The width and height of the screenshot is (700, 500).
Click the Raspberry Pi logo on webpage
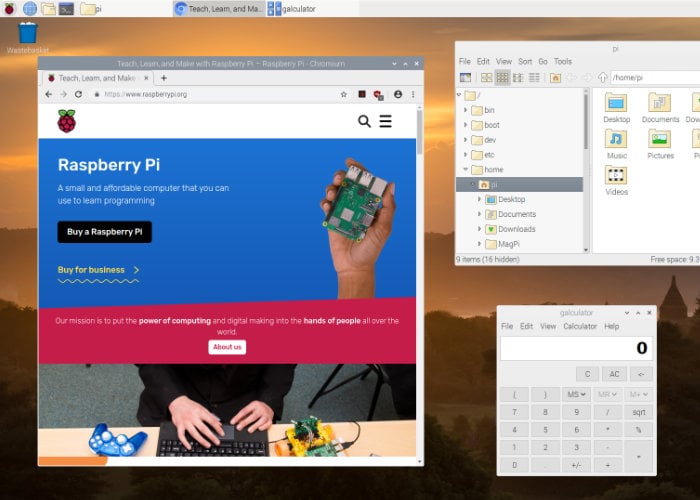pyautogui.click(x=67, y=121)
